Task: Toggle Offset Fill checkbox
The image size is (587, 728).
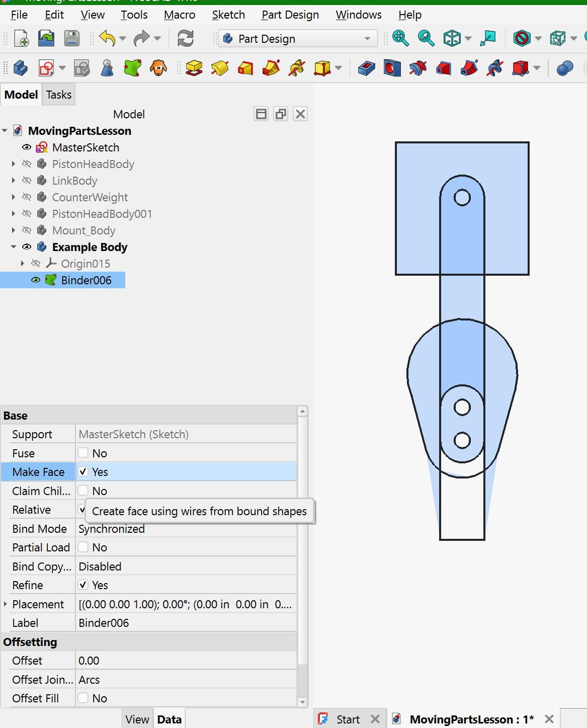Action: 83,698
